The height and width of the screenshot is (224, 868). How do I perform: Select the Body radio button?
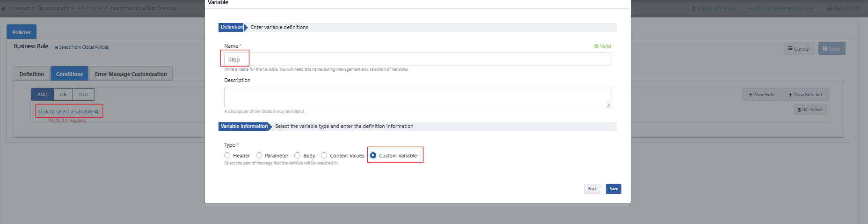point(297,156)
